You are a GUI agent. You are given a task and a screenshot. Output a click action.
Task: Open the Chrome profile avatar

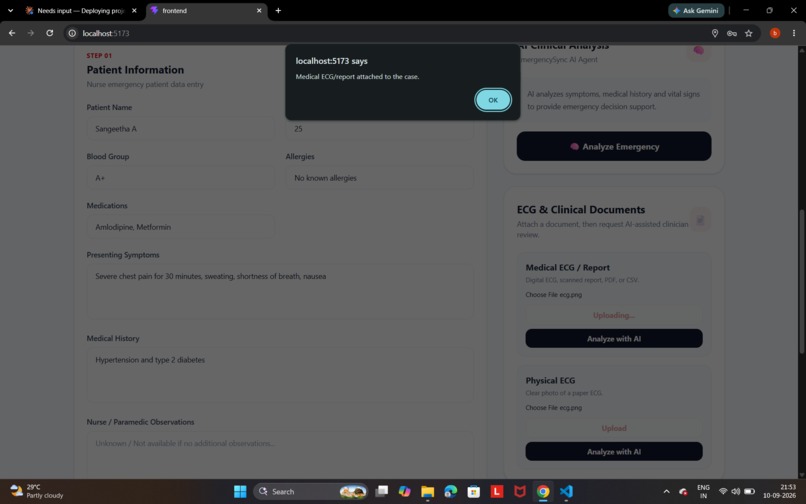point(775,33)
